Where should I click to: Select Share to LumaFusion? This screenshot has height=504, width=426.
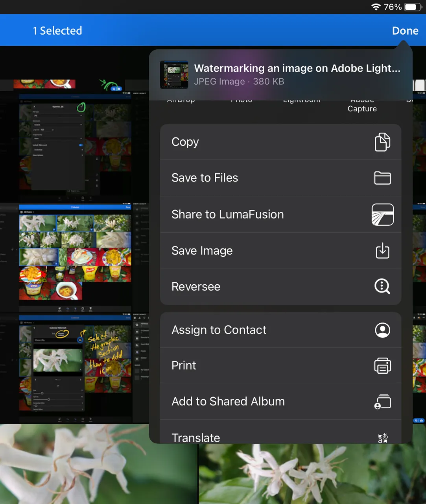coord(280,215)
